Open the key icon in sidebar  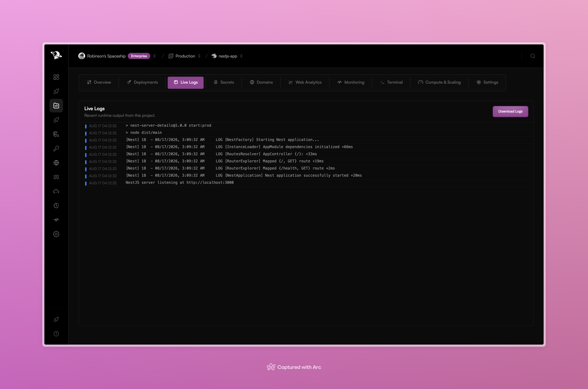coord(56,148)
